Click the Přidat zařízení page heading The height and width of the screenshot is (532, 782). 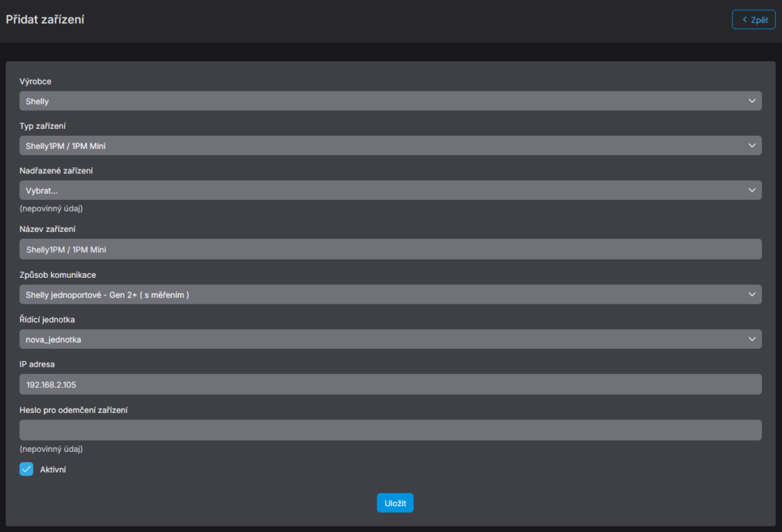tap(45, 20)
